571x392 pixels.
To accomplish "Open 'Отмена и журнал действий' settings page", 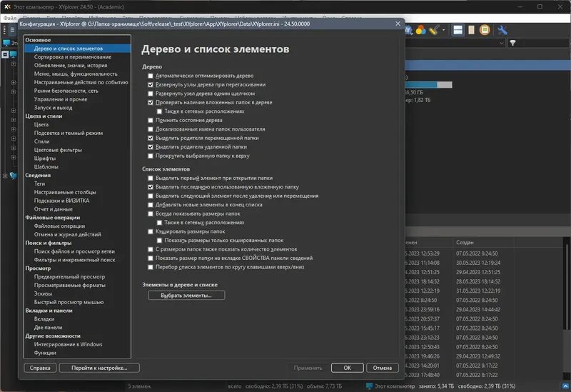I will point(67,234).
